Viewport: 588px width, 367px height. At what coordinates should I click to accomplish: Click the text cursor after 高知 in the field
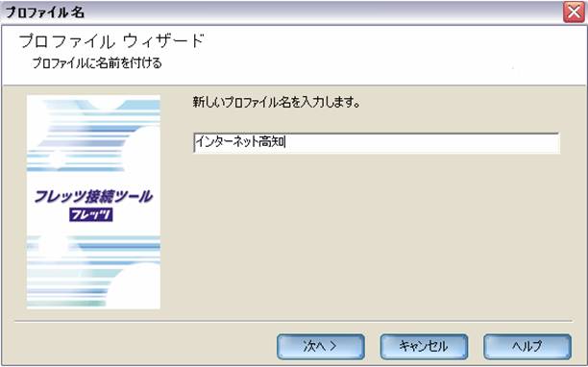[x=285, y=142]
